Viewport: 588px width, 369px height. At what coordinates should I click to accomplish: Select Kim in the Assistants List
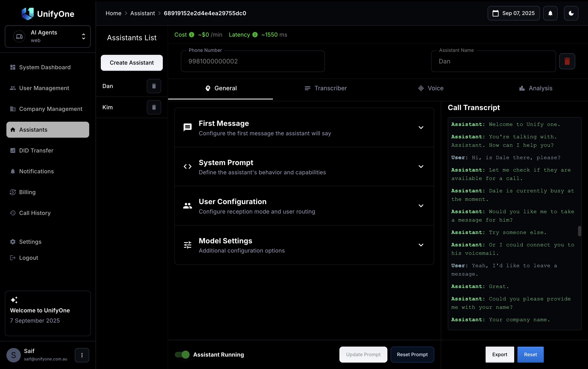108,107
